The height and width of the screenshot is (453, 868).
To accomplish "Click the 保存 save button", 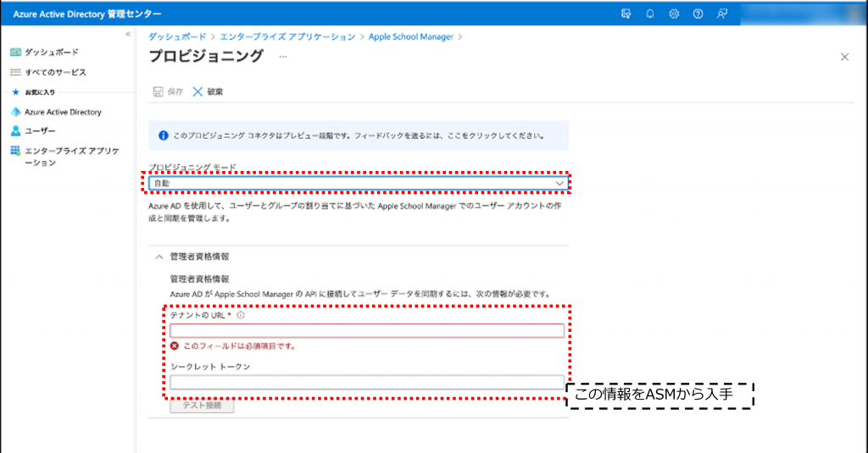I will pos(169,91).
